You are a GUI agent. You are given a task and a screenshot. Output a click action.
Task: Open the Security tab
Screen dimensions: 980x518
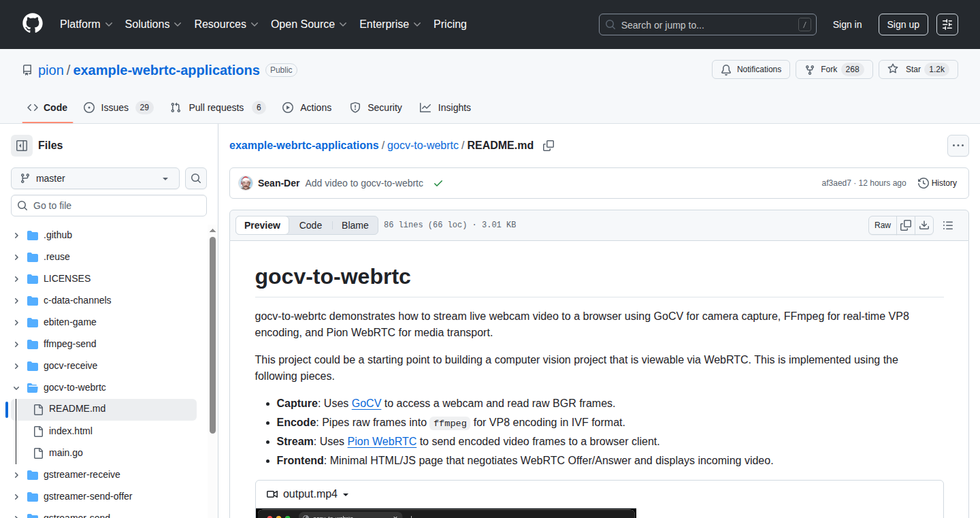(376, 108)
